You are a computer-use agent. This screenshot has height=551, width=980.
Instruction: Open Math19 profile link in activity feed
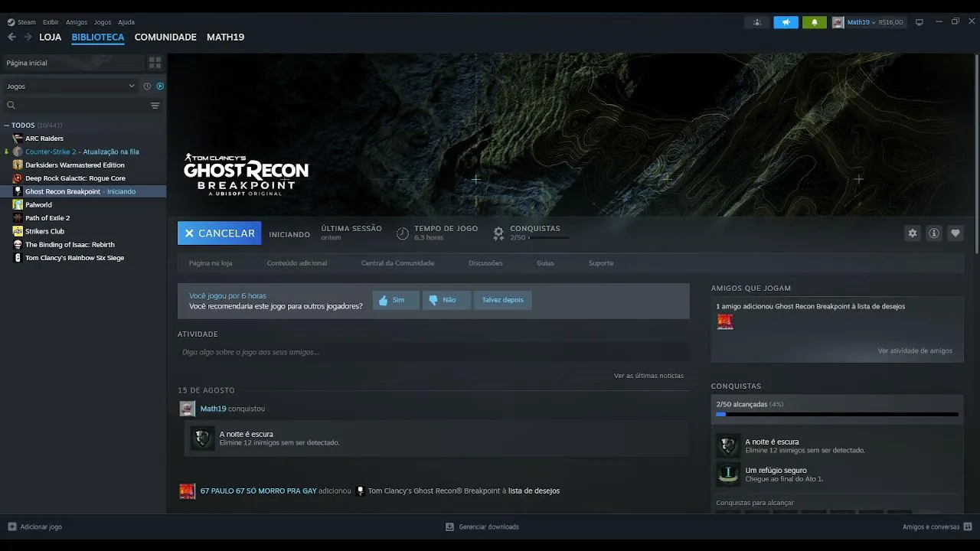[213, 409]
